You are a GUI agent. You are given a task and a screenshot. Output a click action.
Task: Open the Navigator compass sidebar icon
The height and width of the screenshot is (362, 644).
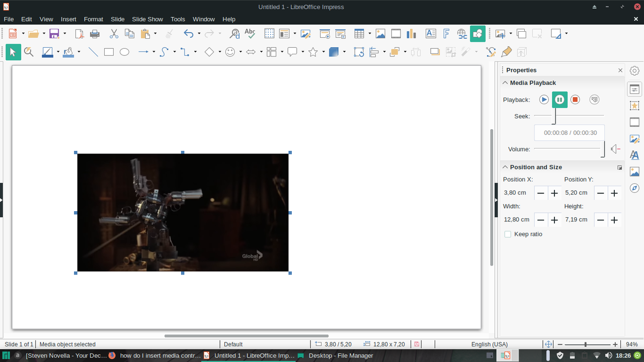coord(634,188)
